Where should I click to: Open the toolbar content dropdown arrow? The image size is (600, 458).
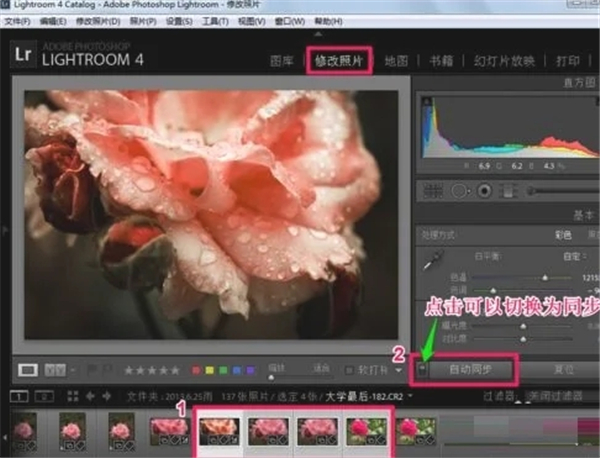point(399,370)
